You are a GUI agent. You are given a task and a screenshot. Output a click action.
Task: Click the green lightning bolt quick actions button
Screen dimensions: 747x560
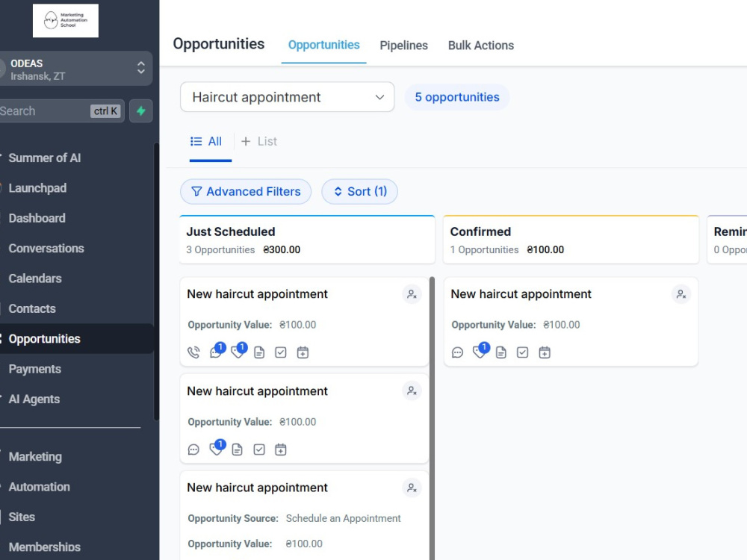[141, 111]
